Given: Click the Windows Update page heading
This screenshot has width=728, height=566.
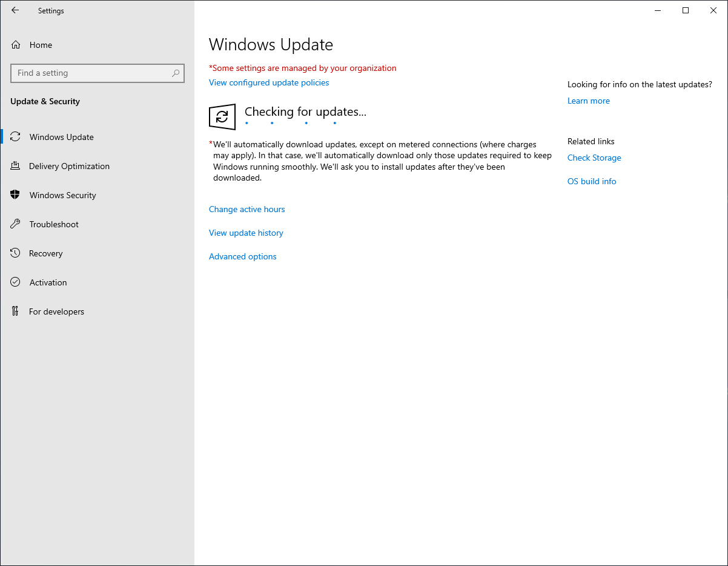Looking at the screenshot, I should coord(271,44).
